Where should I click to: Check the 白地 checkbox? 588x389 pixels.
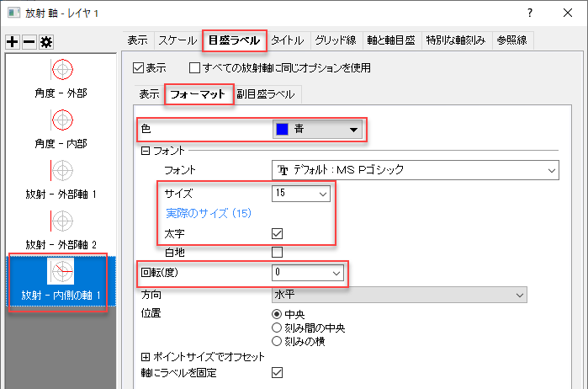coord(277,252)
